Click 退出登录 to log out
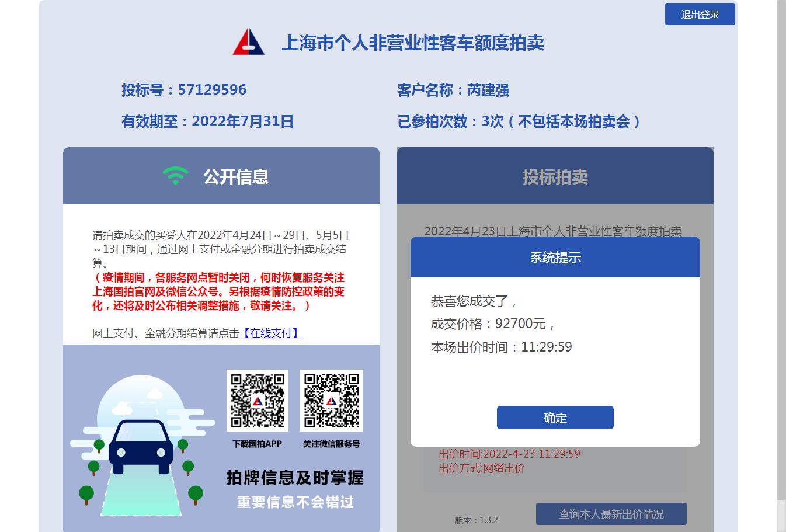The height and width of the screenshot is (532, 786). pos(700,14)
